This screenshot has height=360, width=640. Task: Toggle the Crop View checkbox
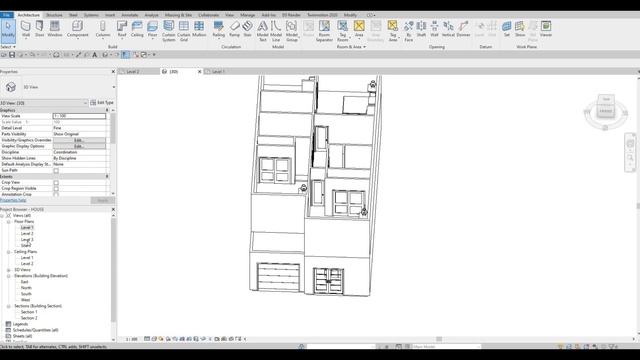click(56, 183)
